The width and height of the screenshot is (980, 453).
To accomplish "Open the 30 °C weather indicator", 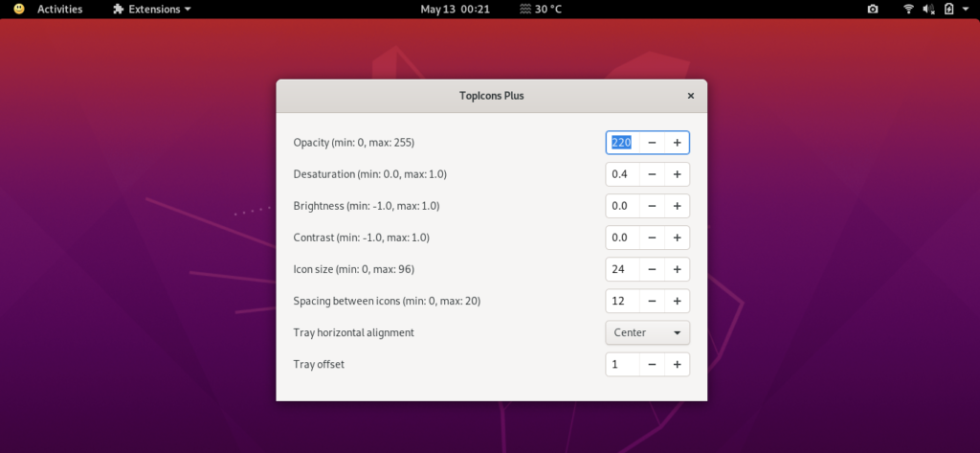I will pyautogui.click(x=540, y=10).
